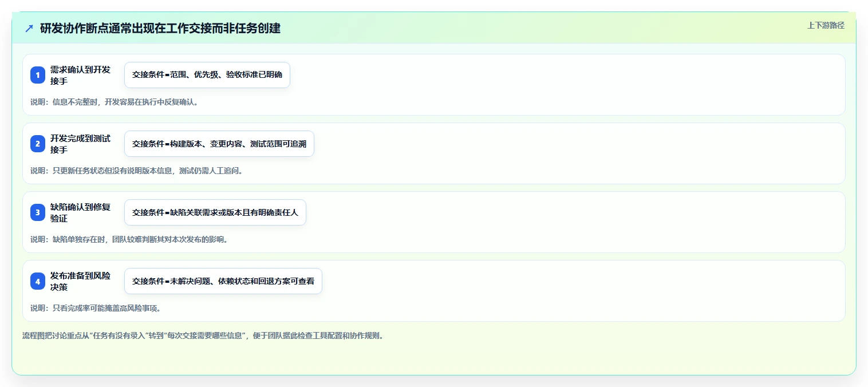Select step badge number 2
Image resolution: width=868 pixels, height=387 pixels.
38,144
